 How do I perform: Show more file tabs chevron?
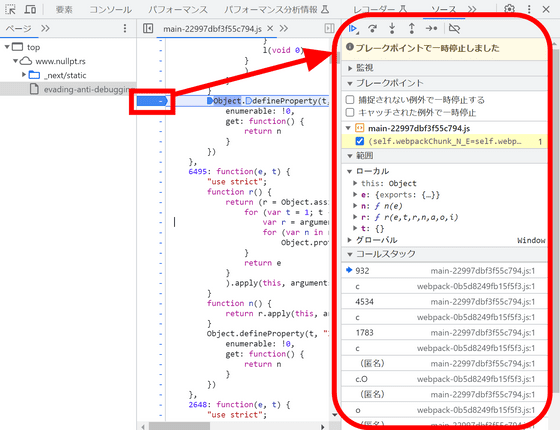point(284,28)
